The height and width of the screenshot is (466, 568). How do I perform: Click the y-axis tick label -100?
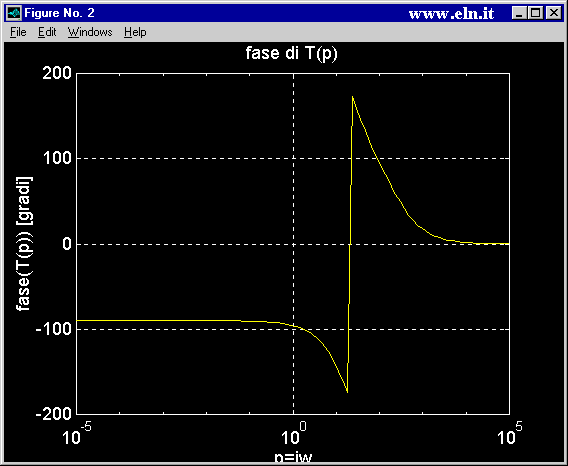(x=54, y=329)
